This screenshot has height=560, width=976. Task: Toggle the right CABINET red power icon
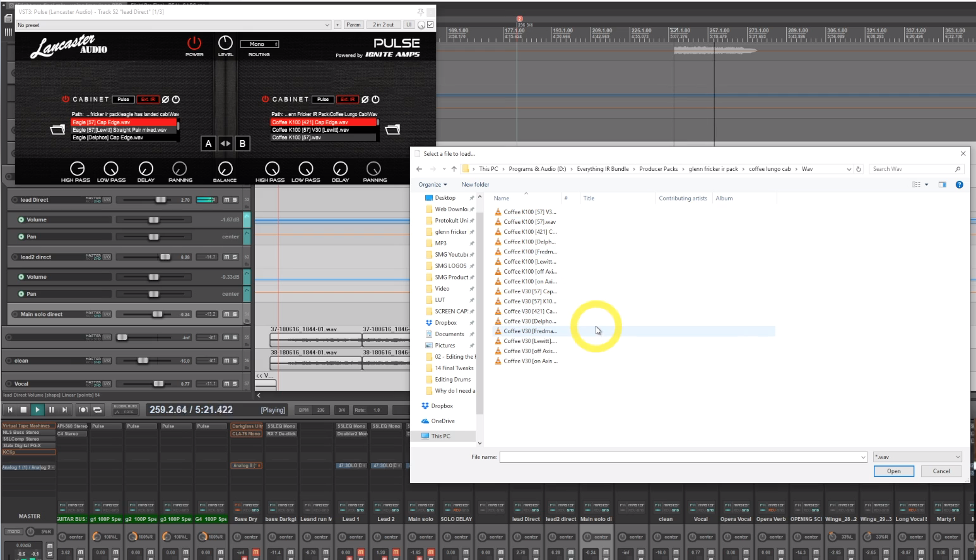click(x=265, y=100)
